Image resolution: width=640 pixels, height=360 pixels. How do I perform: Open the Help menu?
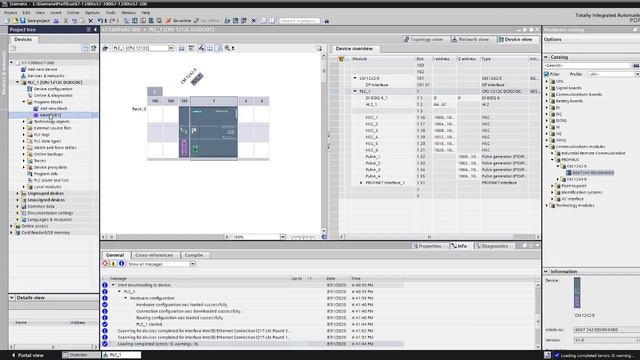coord(146,13)
